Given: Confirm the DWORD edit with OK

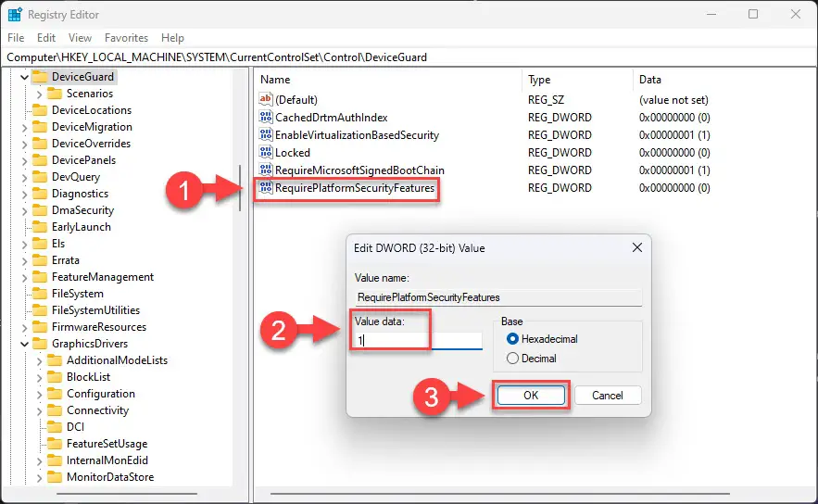Looking at the screenshot, I should 531,396.
